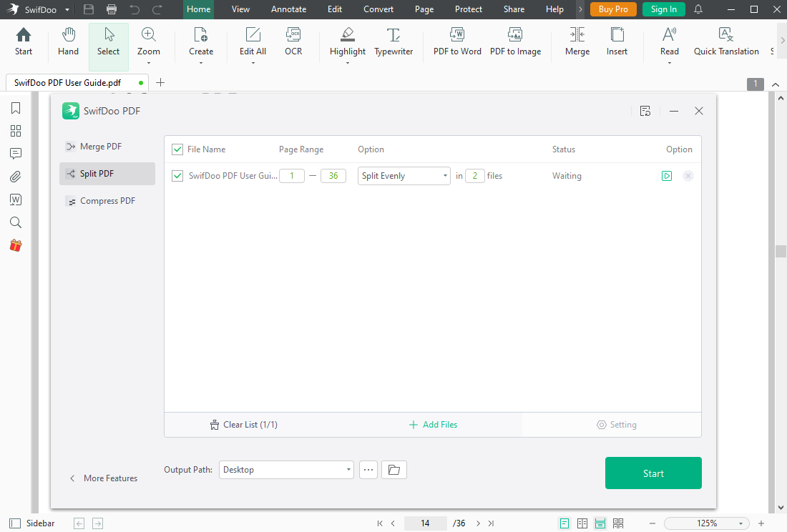The height and width of the screenshot is (532, 787).
Task: Collapse the ribbon with the up chevron
Action: point(776,84)
